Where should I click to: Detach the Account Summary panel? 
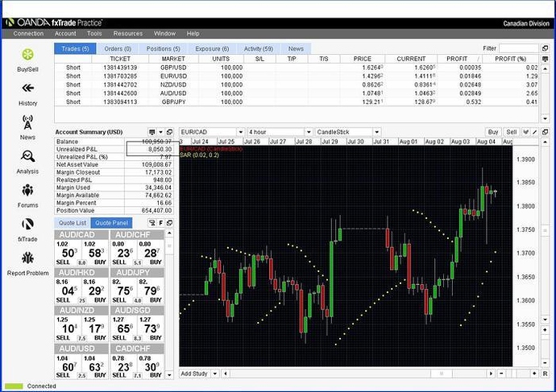tap(169, 132)
